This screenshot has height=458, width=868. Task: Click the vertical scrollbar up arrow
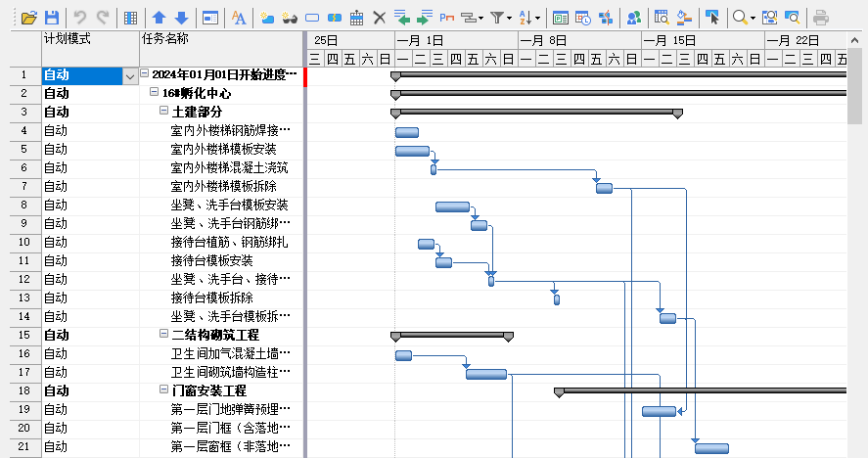[x=854, y=40]
